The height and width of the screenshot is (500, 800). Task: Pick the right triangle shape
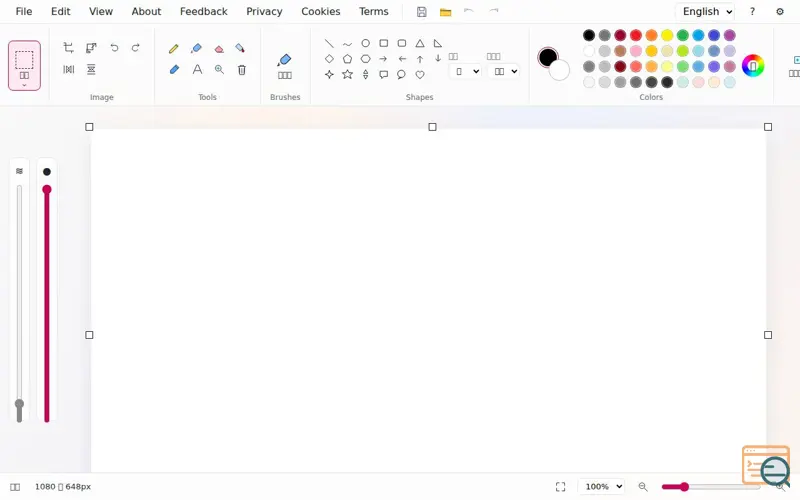point(438,43)
